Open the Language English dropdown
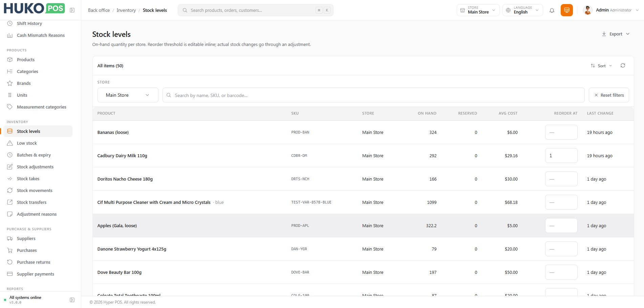The image size is (644, 308). tap(523, 10)
